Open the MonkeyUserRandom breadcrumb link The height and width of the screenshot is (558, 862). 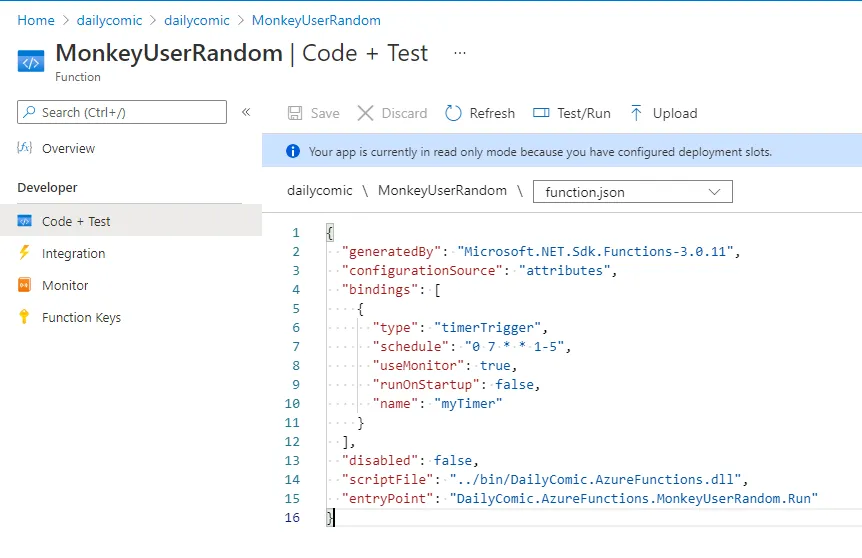pos(316,20)
